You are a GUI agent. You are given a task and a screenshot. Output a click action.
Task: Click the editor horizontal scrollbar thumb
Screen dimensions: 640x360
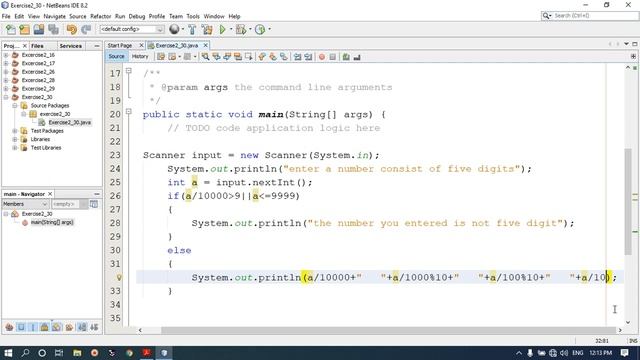[x=388, y=330]
